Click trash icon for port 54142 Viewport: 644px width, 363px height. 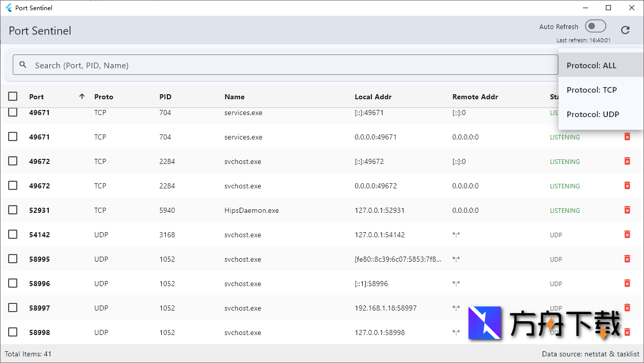pyautogui.click(x=627, y=235)
